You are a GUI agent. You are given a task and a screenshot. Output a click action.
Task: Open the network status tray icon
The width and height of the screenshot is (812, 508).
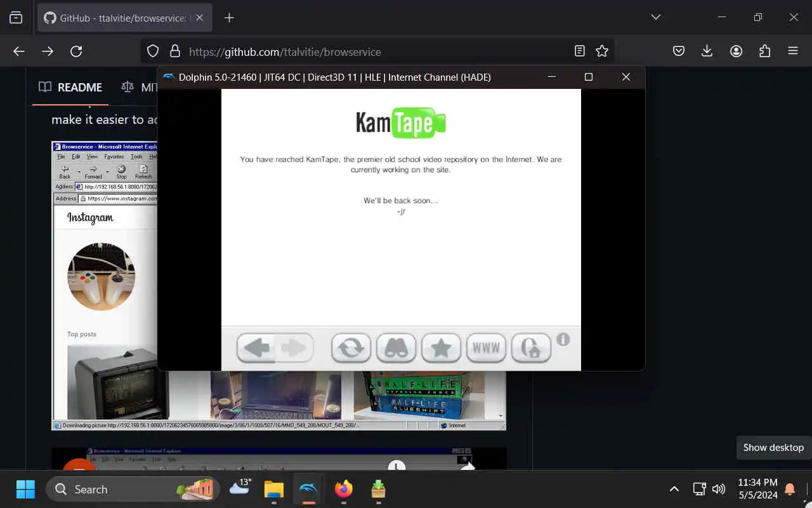[699, 489]
